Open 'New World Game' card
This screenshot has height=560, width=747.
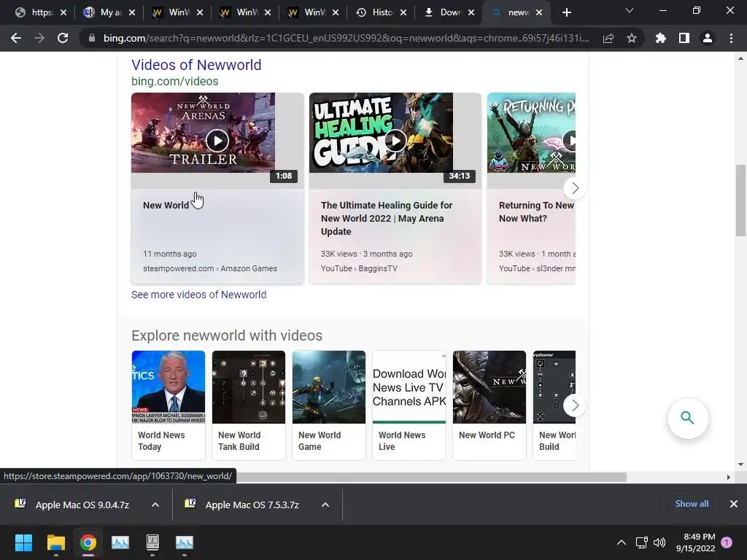tap(329, 405)
